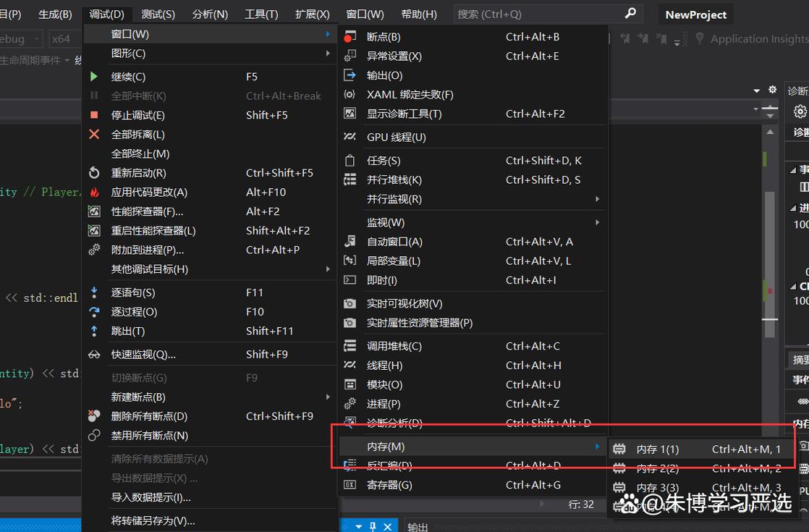Screen dimensions: 809x532
Task: Click the 模块(O) window icon
Action: pyautogui.click(x=350, y=384)
